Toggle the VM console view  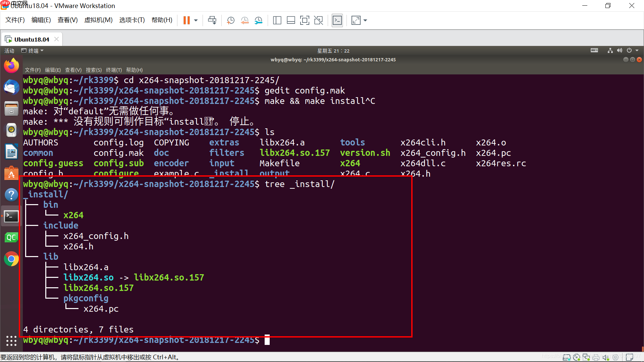tap(337, 20)
